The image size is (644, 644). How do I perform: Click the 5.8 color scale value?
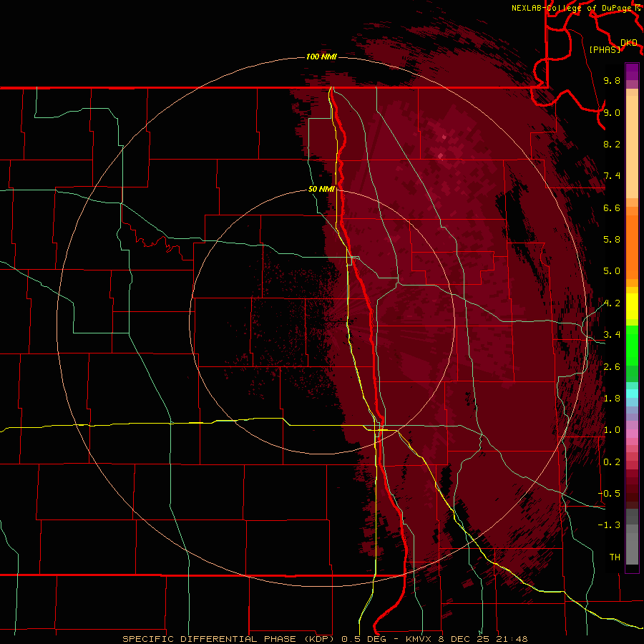pyautogui.click(x=612, y=240)
